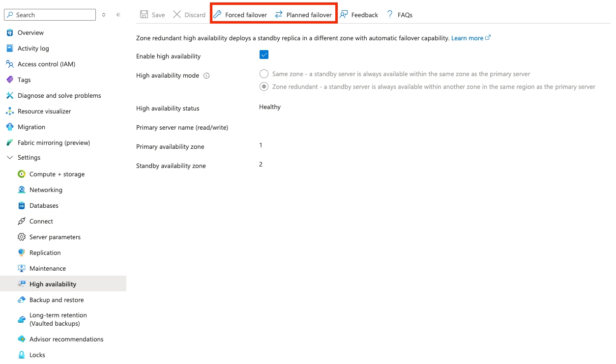Collapse the left navigation pane
The image size is (616, 364).
118,15
